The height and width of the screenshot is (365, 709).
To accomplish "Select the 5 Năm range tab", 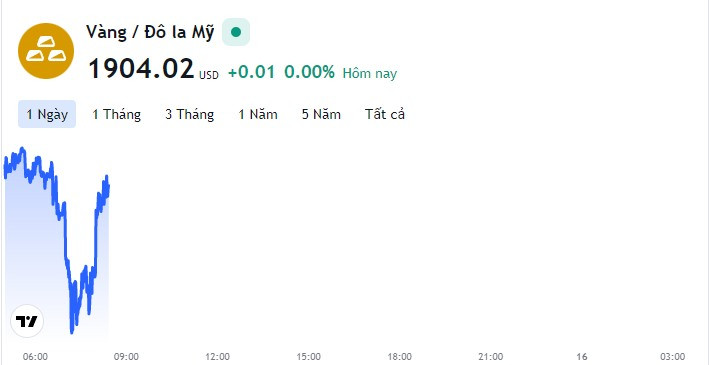I will pyautogui.click(x=321, y=114).
